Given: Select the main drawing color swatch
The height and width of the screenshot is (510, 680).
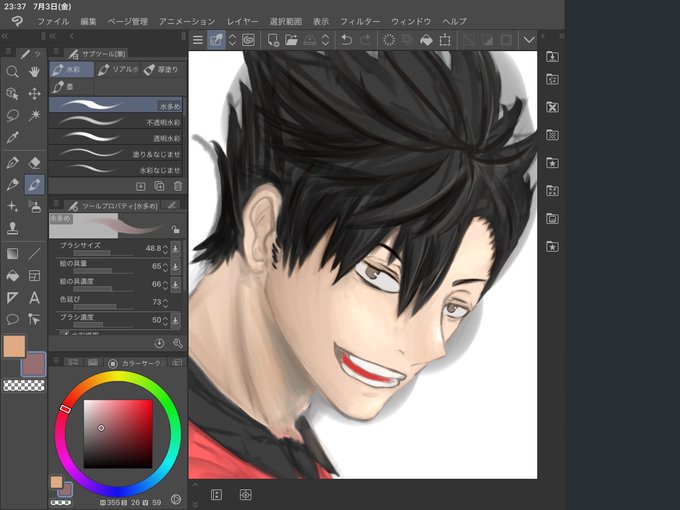Looking at the screenshot, I should coord(14,346).
